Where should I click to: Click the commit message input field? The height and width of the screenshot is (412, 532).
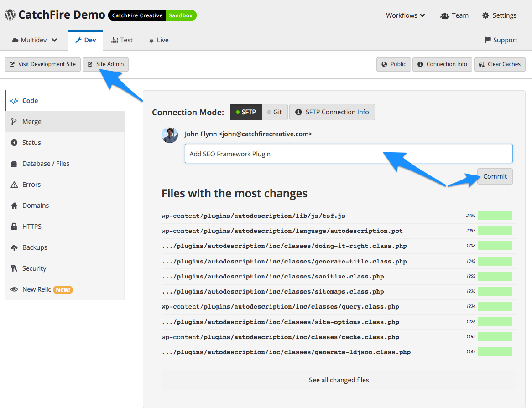tap(349, 154)
